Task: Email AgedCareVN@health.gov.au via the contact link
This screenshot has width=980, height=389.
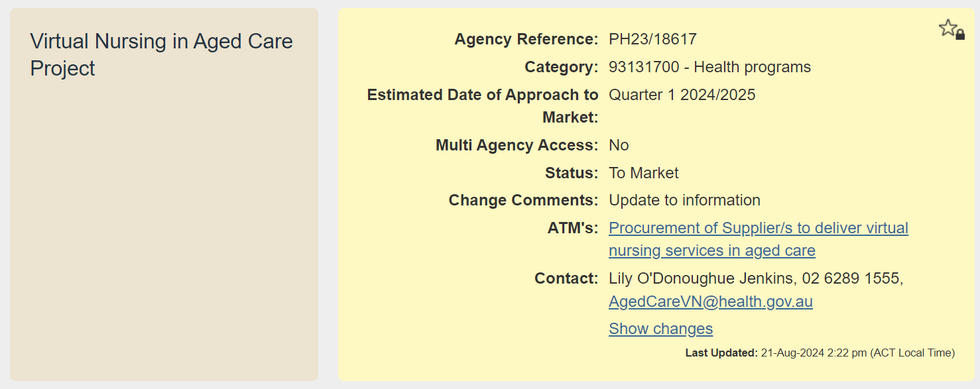Action: tap(710, 302)
